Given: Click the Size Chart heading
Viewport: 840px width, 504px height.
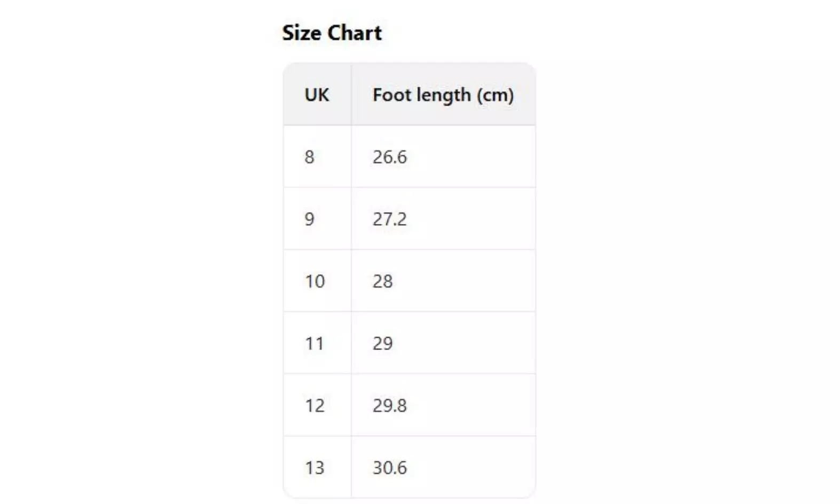Looking at the screenshot, I should coord(332,33).
